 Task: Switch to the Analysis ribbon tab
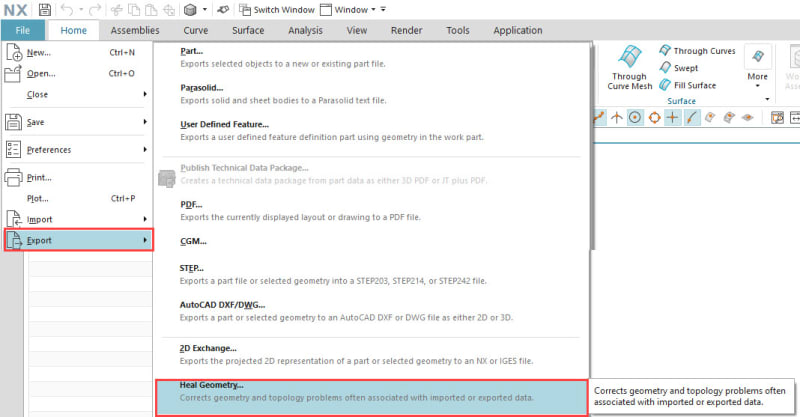[x=305, y=30]
